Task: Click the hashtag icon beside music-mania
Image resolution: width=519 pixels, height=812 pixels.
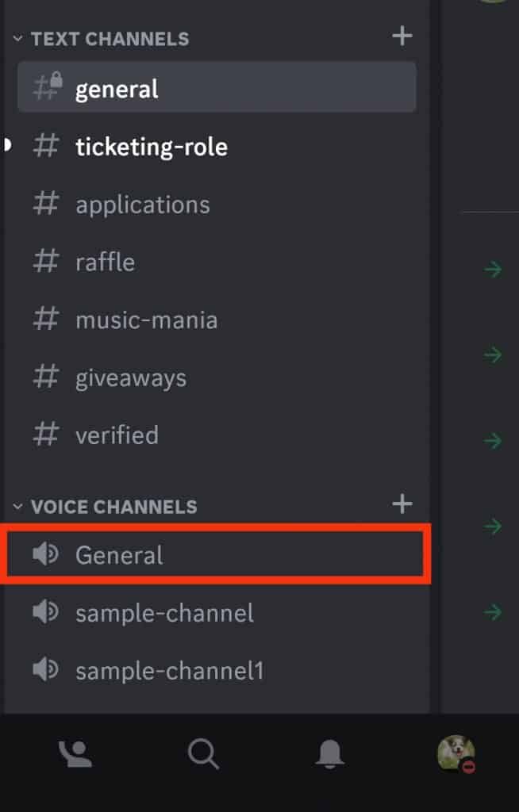Action: pos(46,320)
